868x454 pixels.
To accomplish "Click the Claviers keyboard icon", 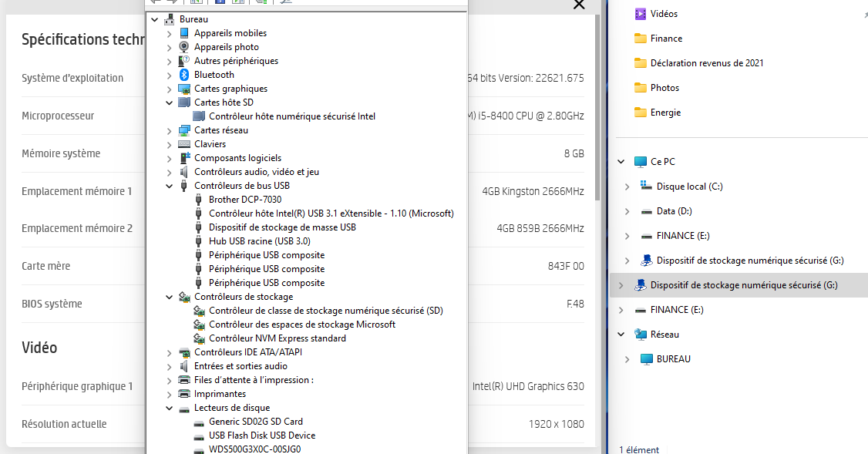I will 184,144.
